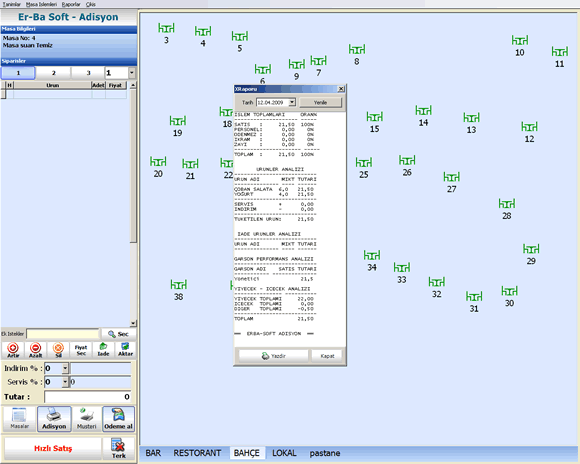
Task: Select table 38 icon
Action: 178,285
